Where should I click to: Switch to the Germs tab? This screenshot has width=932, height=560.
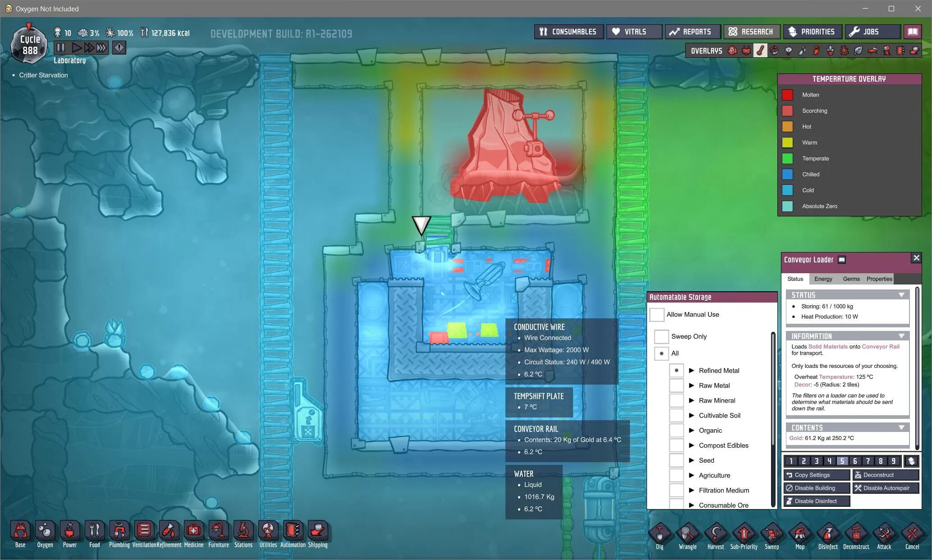(x=851, y=279)
